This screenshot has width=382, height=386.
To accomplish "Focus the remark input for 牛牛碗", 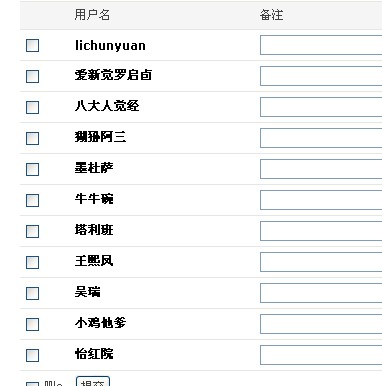I will click(x=321, y=200).
